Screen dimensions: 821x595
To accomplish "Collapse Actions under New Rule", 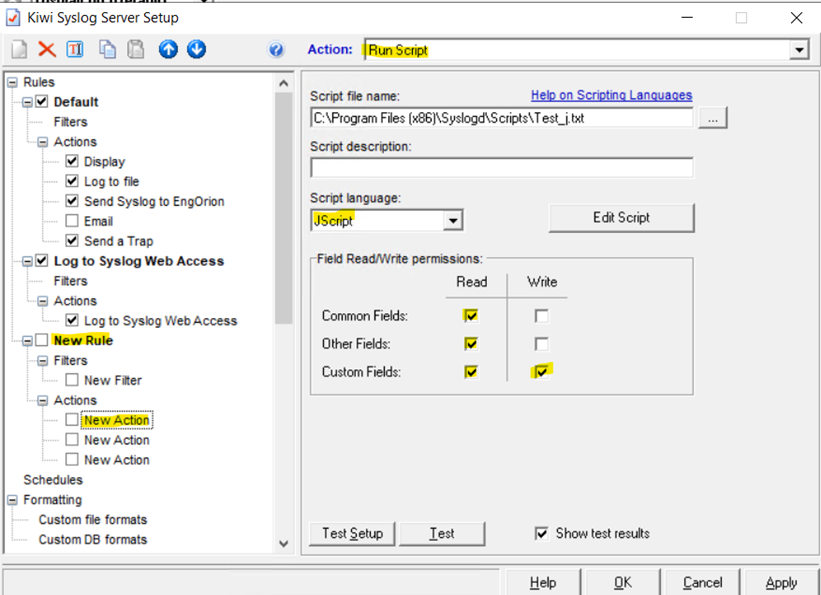I will tap(43, 401).
